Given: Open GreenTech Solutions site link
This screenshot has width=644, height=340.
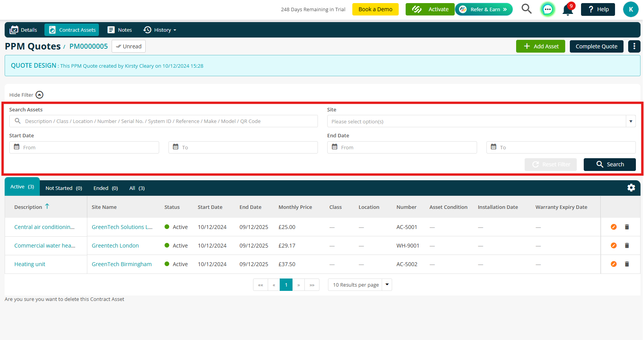Looking at the screenshot, I should 122,227.
